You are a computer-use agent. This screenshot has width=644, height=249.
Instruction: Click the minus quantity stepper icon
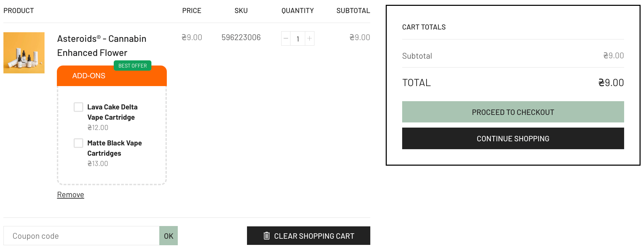pyautogui.click(x=286, y=38)
